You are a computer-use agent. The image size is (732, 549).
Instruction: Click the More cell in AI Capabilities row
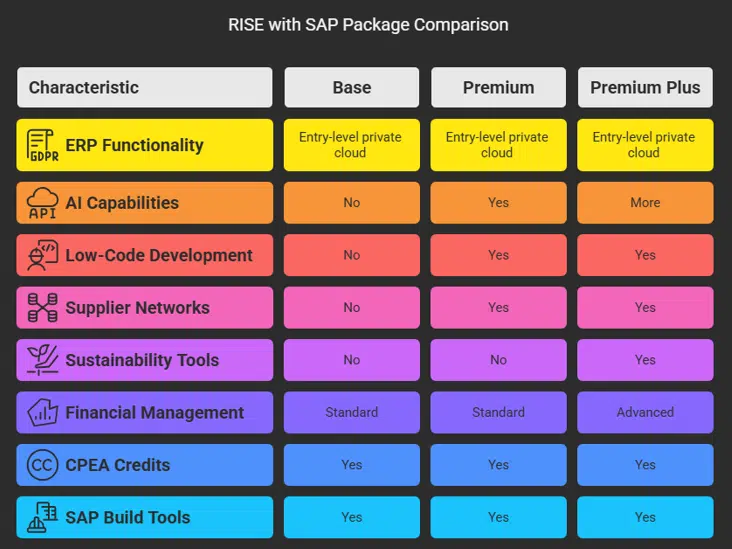click(645, 203)
